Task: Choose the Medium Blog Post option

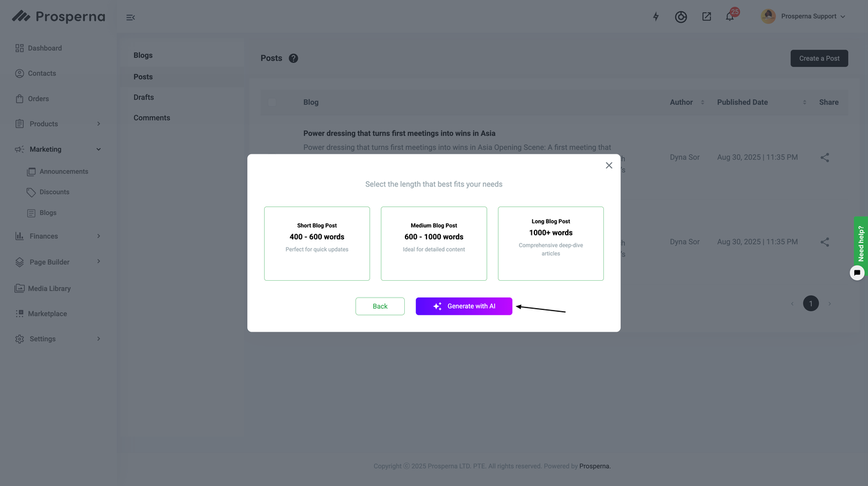Action: pyautogui.click(x=434, y=244)
